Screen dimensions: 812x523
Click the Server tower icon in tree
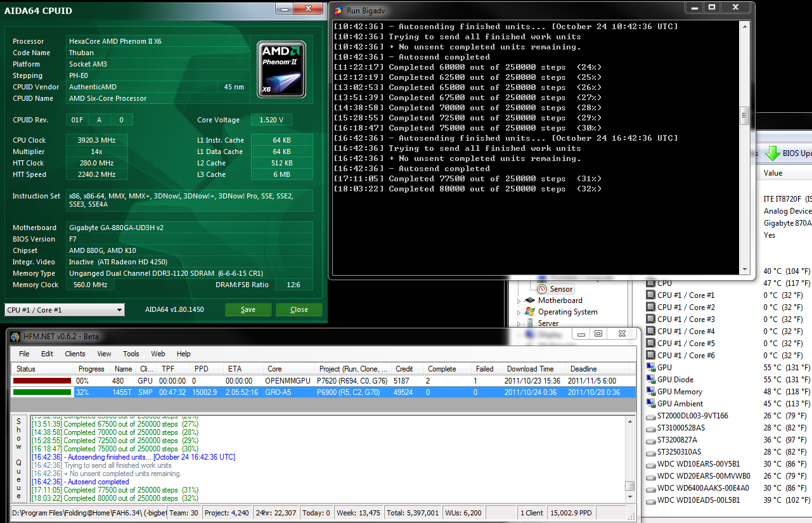[x=531, y=323]
